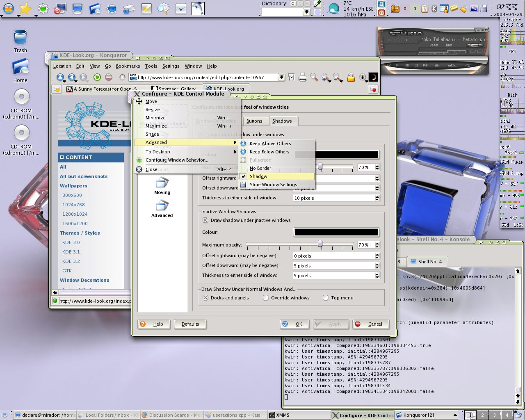Click the inactive window shadow Colour swatch
This screenshot has width=525, height=420.
(x=336, y=232)
